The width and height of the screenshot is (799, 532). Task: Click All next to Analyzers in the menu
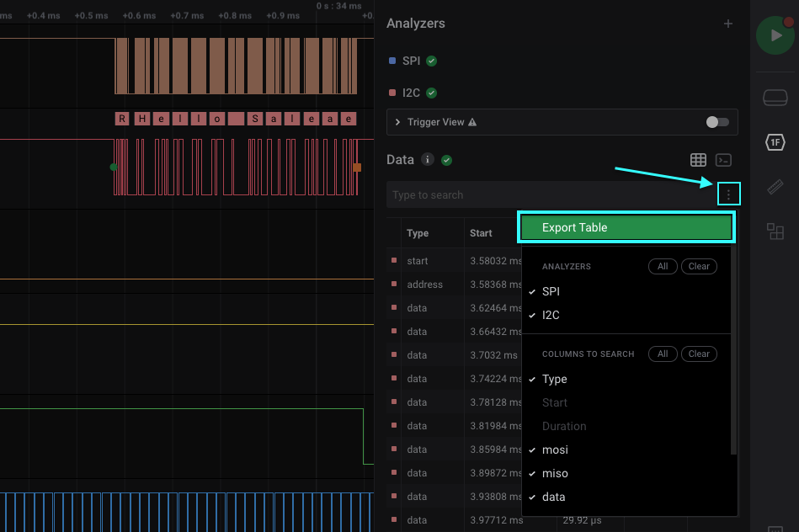(663, 266)
